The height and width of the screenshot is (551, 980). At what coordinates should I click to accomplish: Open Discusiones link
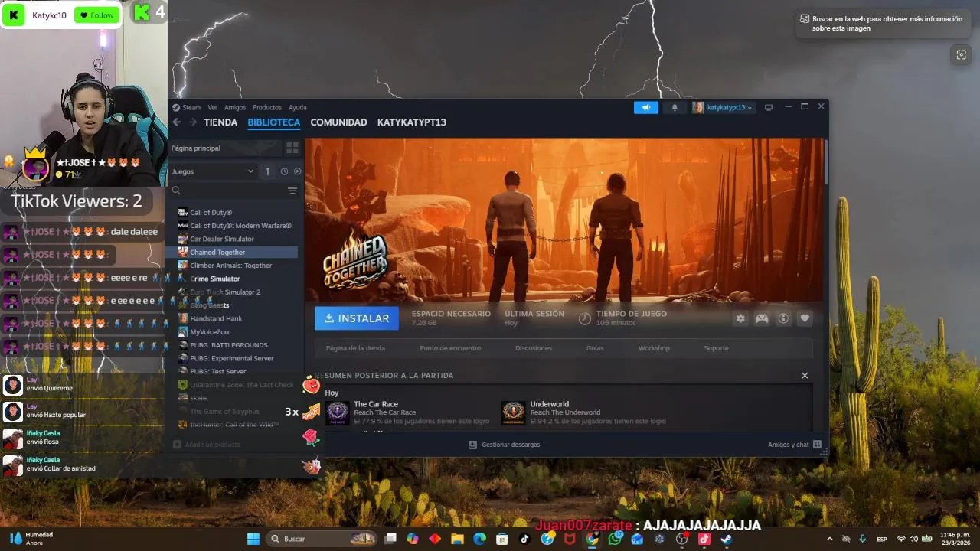(x=534, y=348)
